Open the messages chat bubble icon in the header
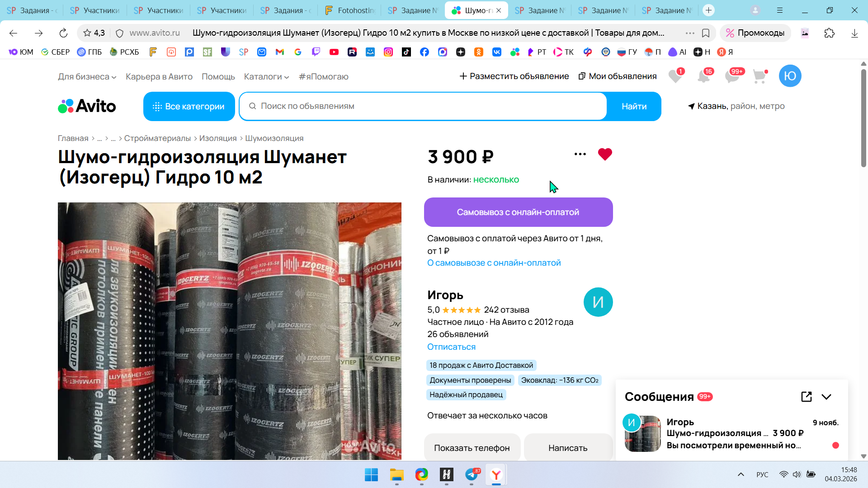Viewport: 868px width, 488px height. [x=731, y=76]
